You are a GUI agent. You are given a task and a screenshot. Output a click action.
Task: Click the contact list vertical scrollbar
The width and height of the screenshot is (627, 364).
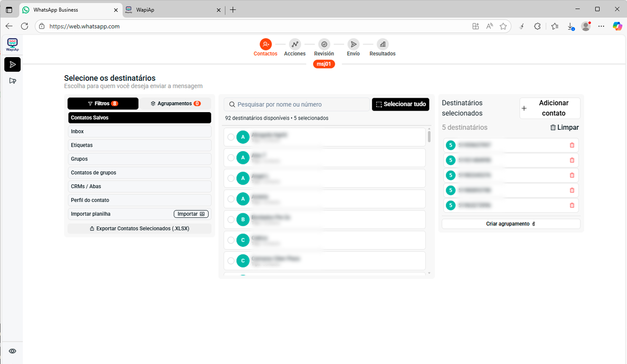coord(429,136)
